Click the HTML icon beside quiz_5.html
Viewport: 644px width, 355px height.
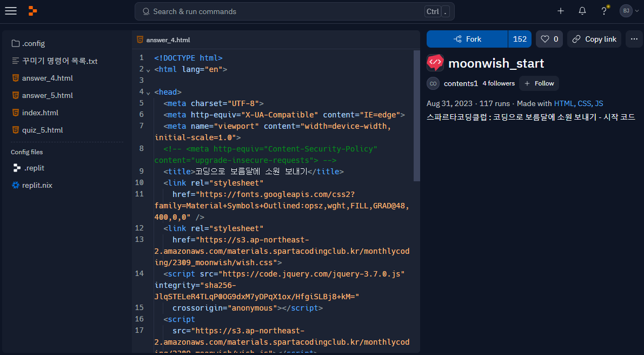(16, 130)
